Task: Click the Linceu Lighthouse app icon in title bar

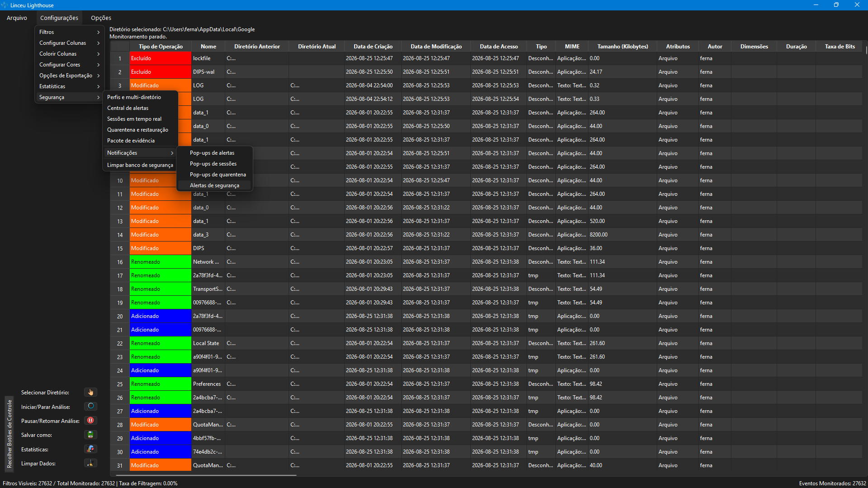Action: coord(5,5)
